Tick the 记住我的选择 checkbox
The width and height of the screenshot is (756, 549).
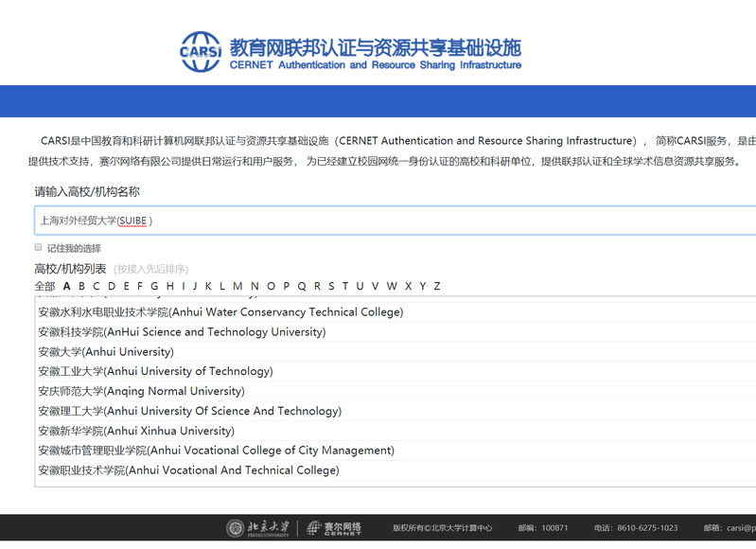pos(38,247)
